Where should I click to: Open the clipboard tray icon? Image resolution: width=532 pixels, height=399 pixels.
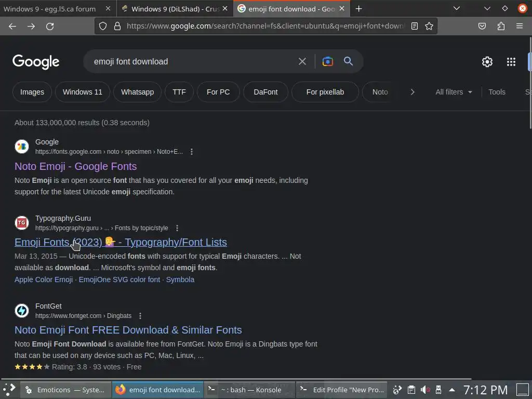[x=411, y=390]
